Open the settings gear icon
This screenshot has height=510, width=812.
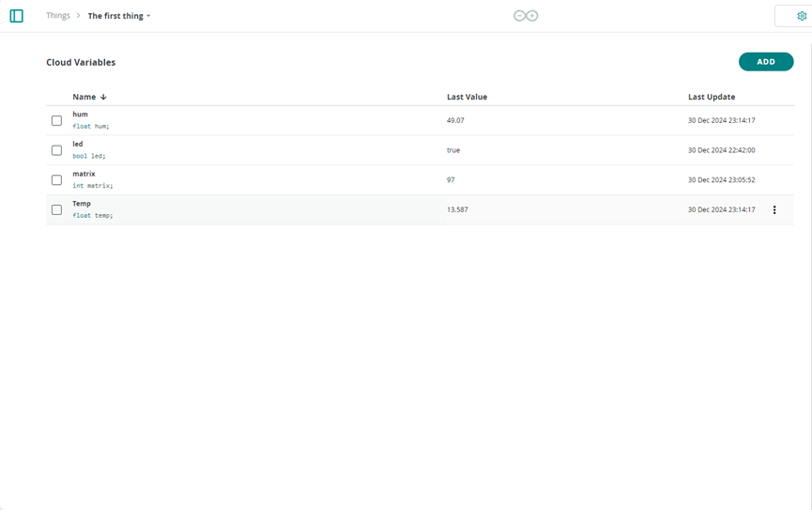(x=802, y=16)
